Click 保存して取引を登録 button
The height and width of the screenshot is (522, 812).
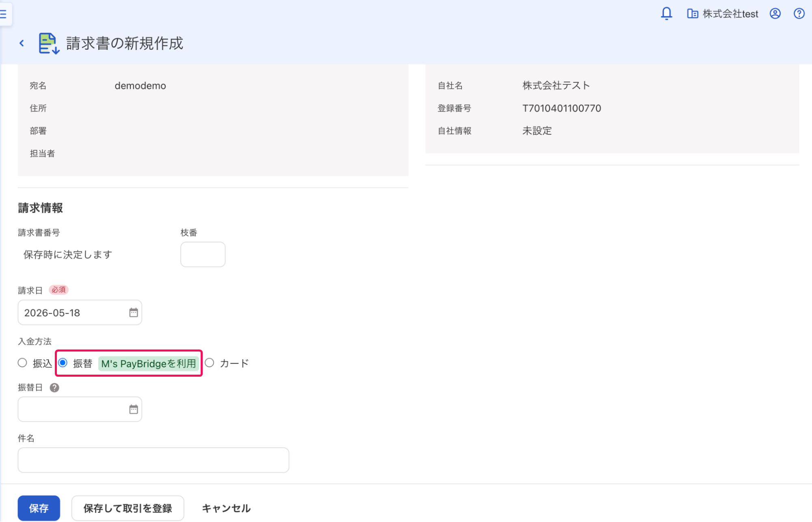coord(128,508)
